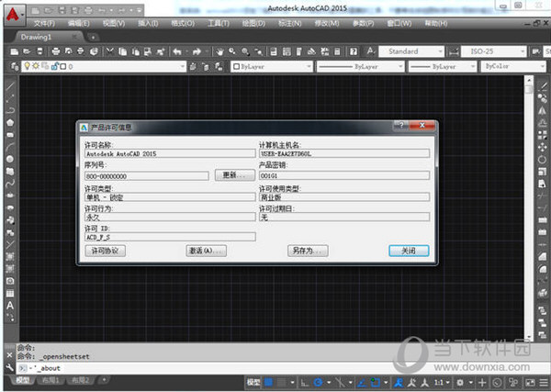Open the ByLayer linetype dropdown
The width and height of the screenshot is (551, 392).
pos(399,66)
